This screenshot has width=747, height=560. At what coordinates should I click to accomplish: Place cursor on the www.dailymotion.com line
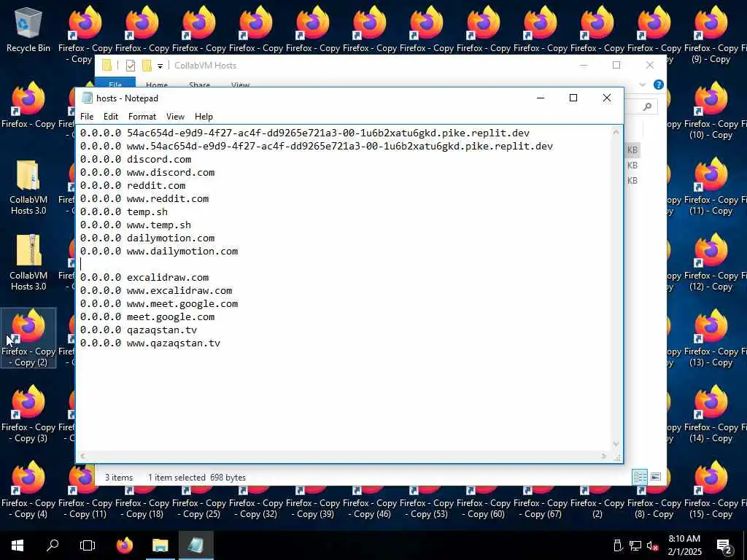coord(158,252)
